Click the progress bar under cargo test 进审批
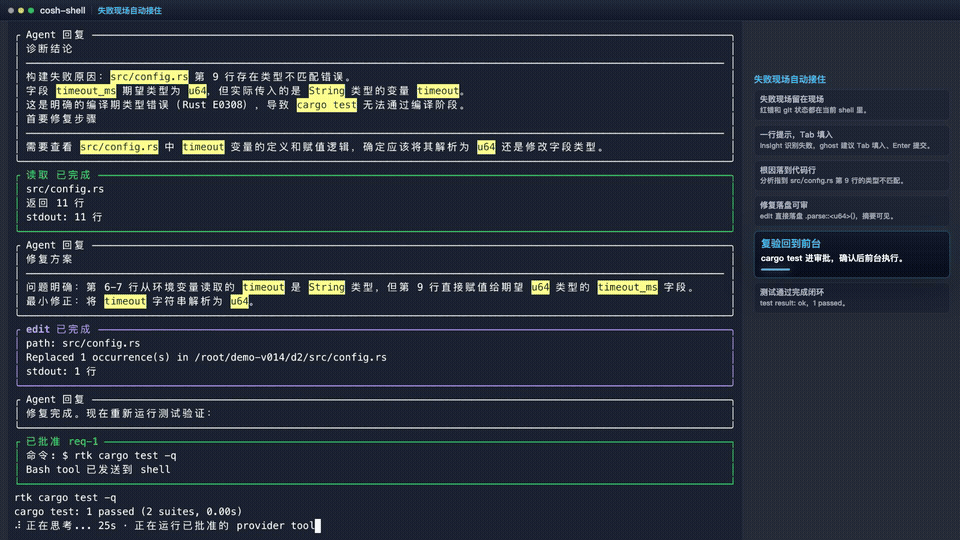 click(x=775, y=269)
